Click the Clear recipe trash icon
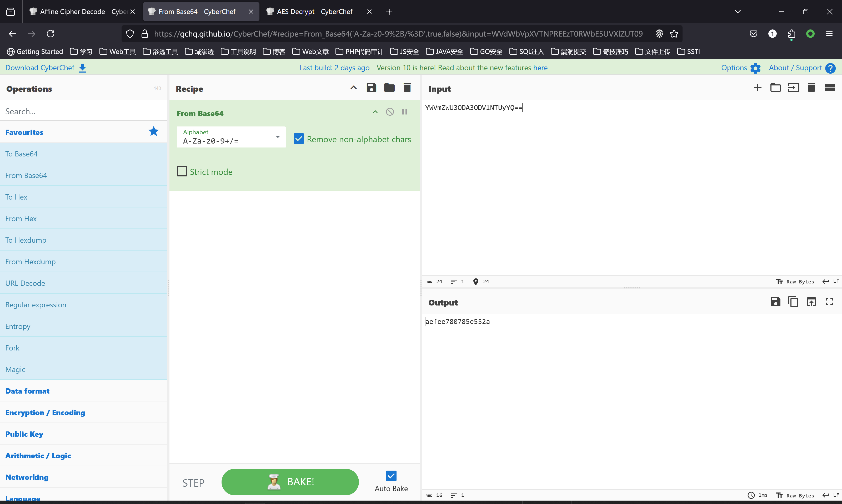842x504 pixels. pos(407,88)
